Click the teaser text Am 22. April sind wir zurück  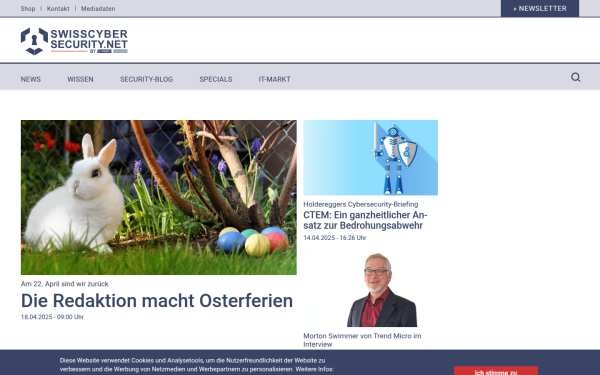coord(65,284)
